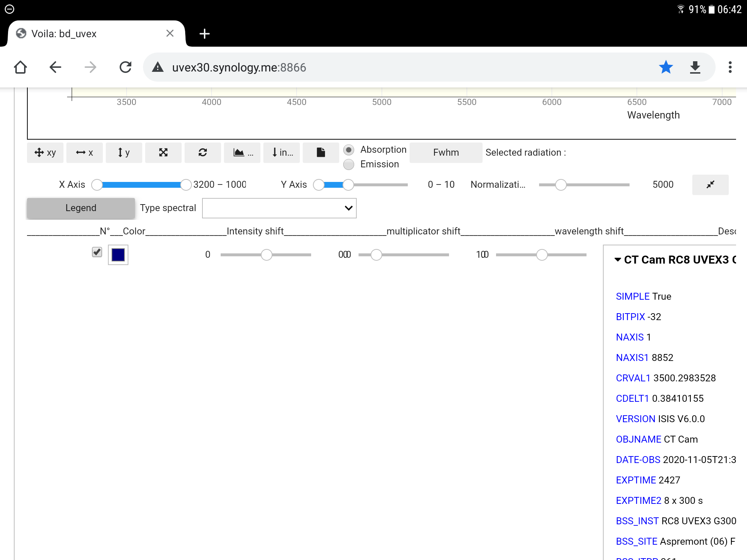
Task: Click the document file icon button
Action: tap(321, 152)
